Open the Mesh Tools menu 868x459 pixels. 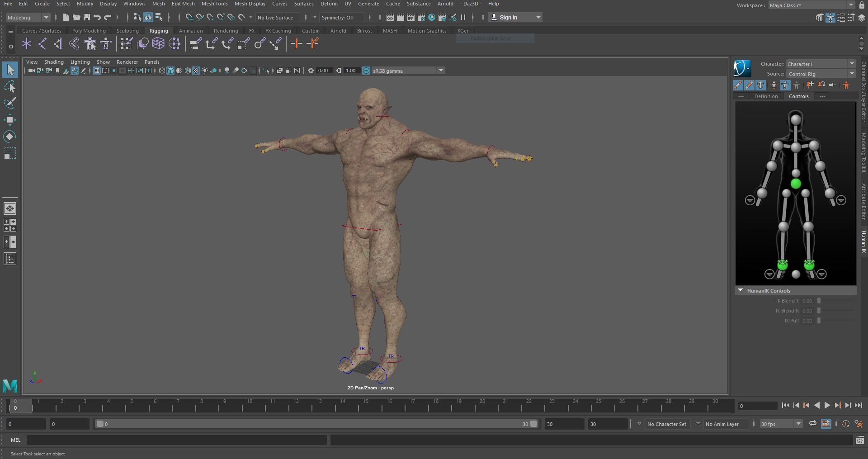pos(214,4)
